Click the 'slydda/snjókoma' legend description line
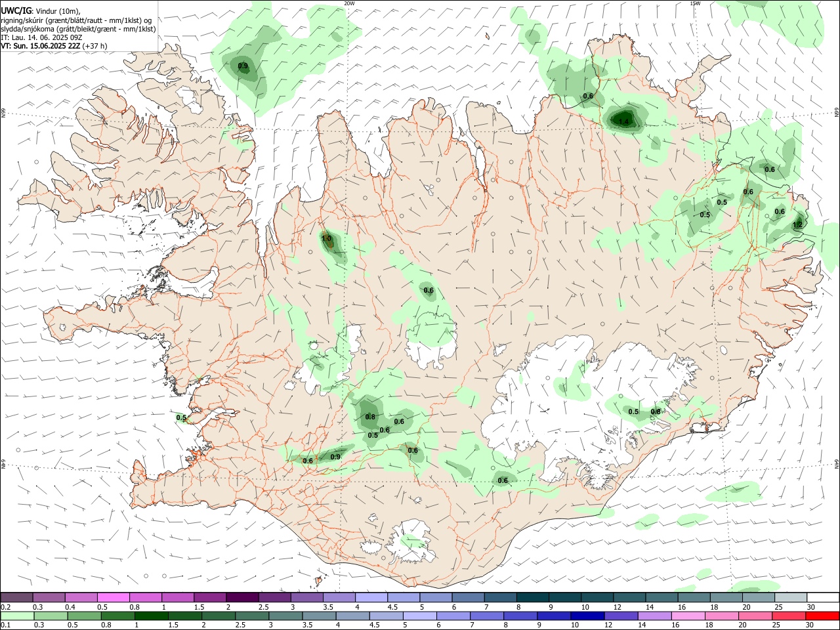This screenshot has width=840, height=630. (x=78, y=29)
